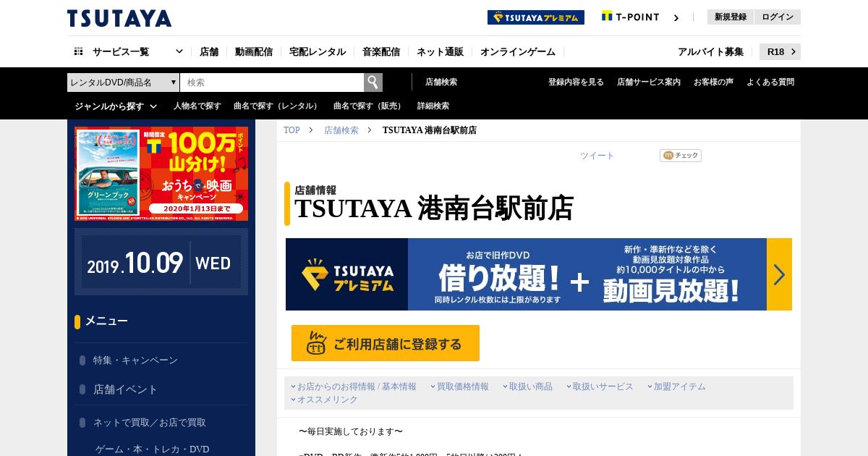
Task: Focus the 検索 search input field
Action: coord(272,83)
